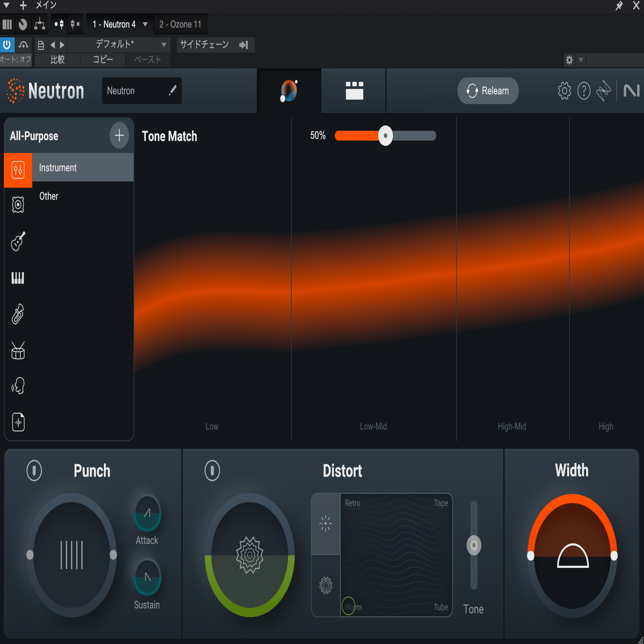Open the Neutron help question mark
The height and width of the screenshot is (644, 644).
click(x=584, y=91)
